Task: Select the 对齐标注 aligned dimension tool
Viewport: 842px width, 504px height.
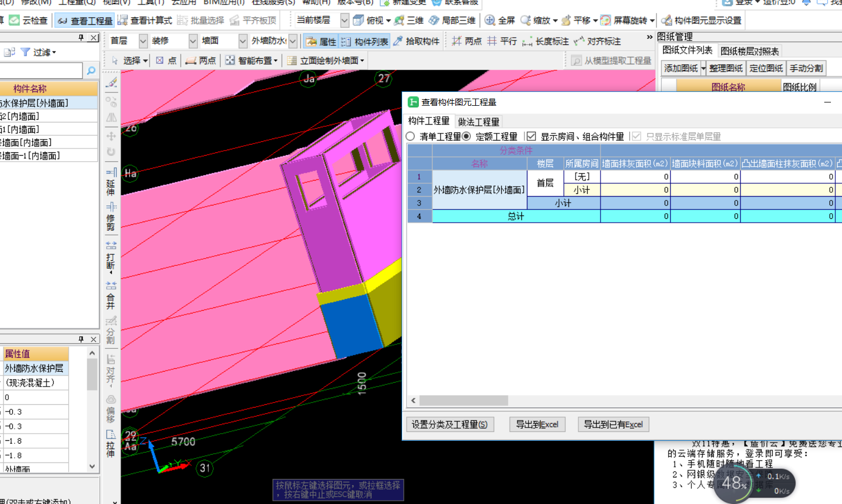Action: pyautogui.click(x=597, y=42)
